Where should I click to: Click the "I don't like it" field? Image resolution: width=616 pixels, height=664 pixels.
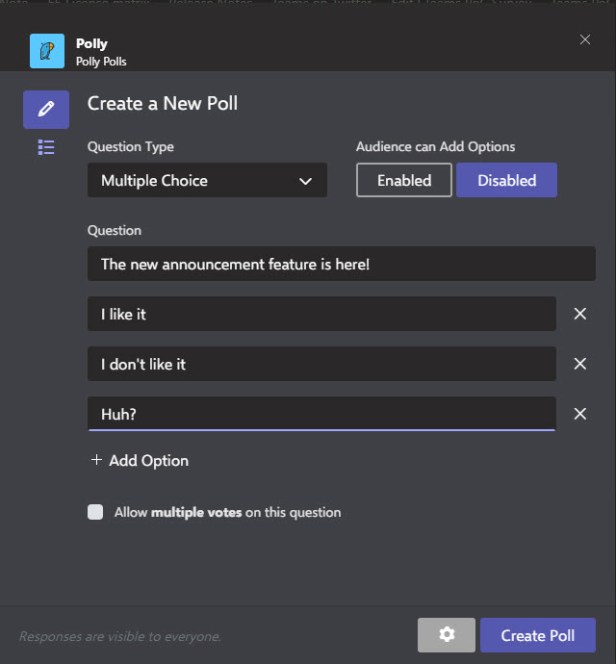click(320, 364)
